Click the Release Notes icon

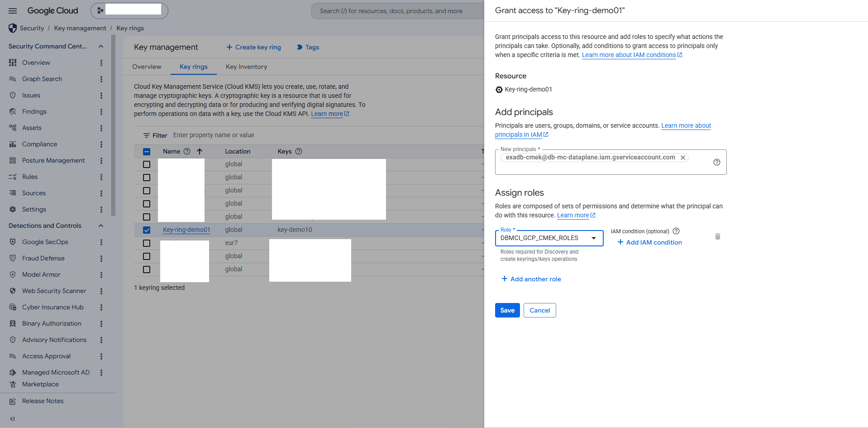tap(13, 401)
